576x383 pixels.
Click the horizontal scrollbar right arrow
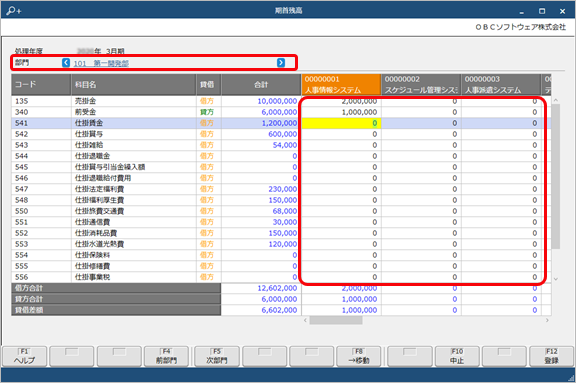click(547, 320)
